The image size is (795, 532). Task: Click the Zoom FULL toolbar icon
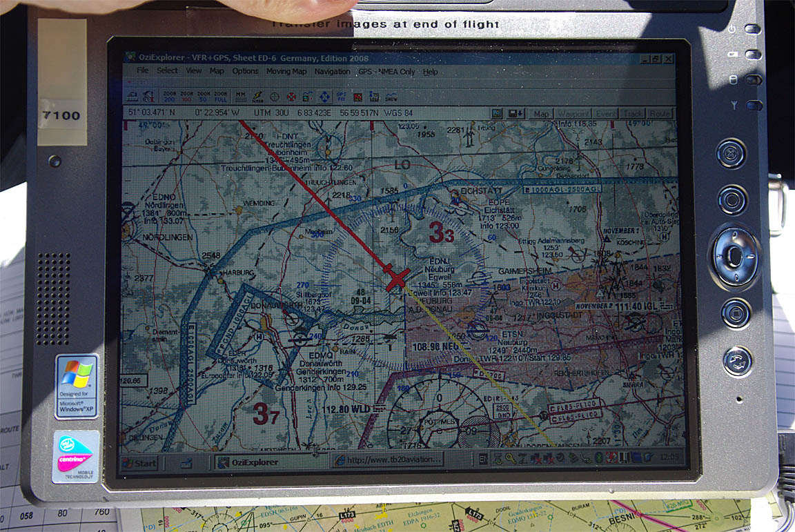coord(221,97)
